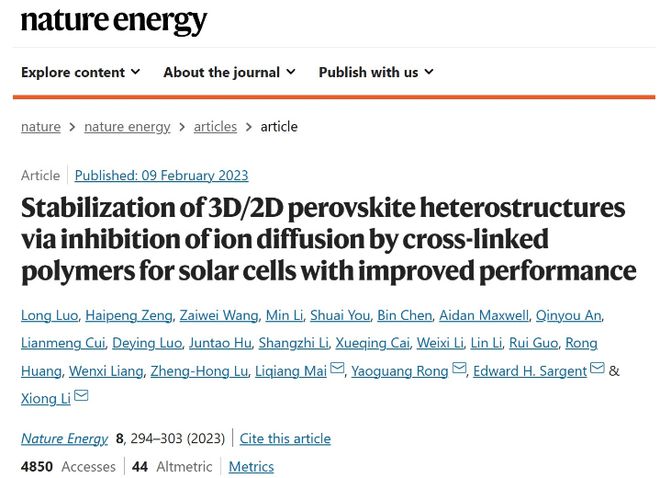This screenshot has width=660, height=478.
Task: Open author Zheng-Hong Lu's link
Action: click(x=199, y=371)
